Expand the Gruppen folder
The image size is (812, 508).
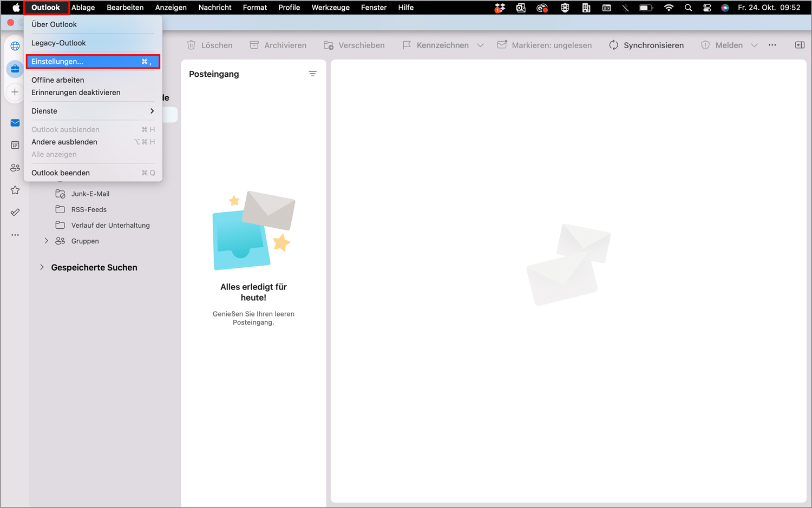coord(47,241)
